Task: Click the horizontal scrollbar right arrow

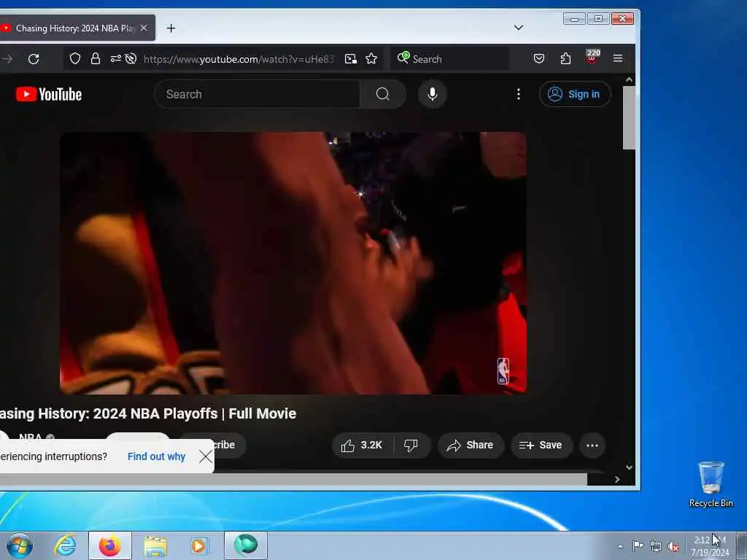Action: pos(617,480)
